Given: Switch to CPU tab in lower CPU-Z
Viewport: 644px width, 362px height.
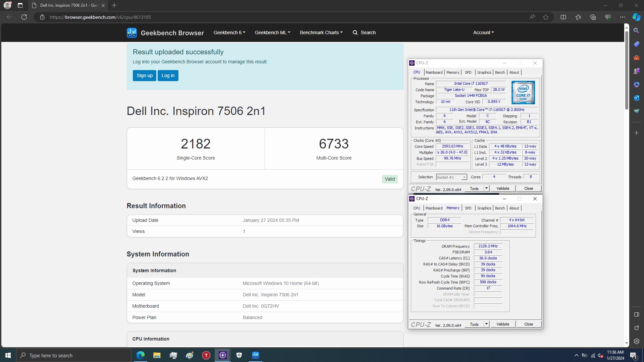Looking at the screenshot, I should coord(417,208).
